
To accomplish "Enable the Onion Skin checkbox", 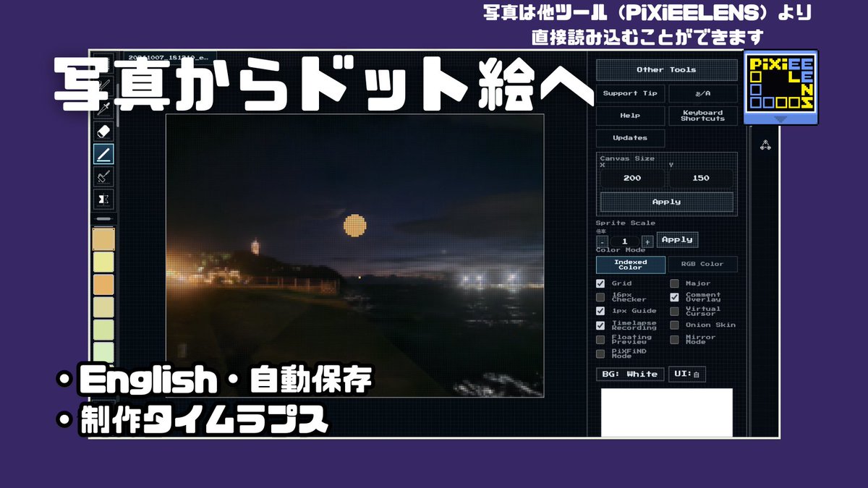I will click(674, 325).
